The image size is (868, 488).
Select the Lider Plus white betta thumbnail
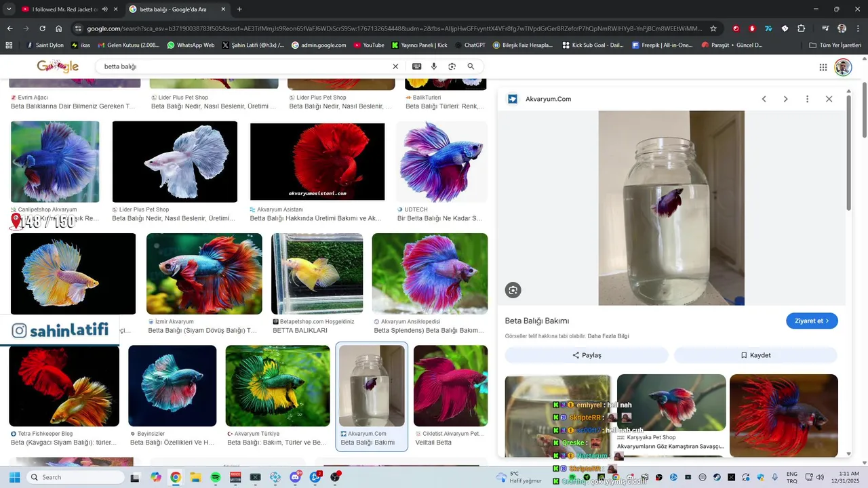pos(175,161)
